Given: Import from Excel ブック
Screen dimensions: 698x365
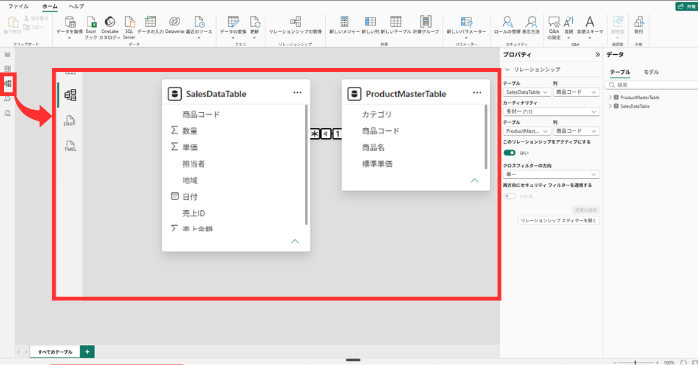Looking at the screenshot, I should 91,28.
